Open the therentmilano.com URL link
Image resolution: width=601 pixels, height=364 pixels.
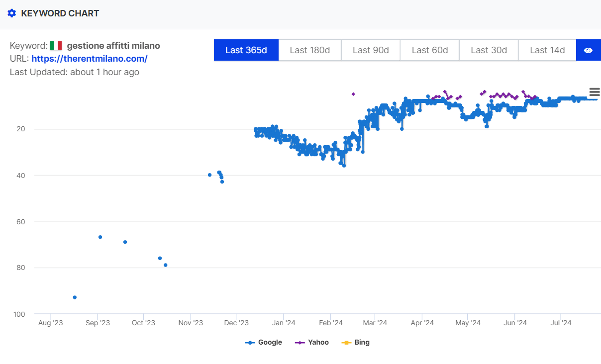[90, 59]
